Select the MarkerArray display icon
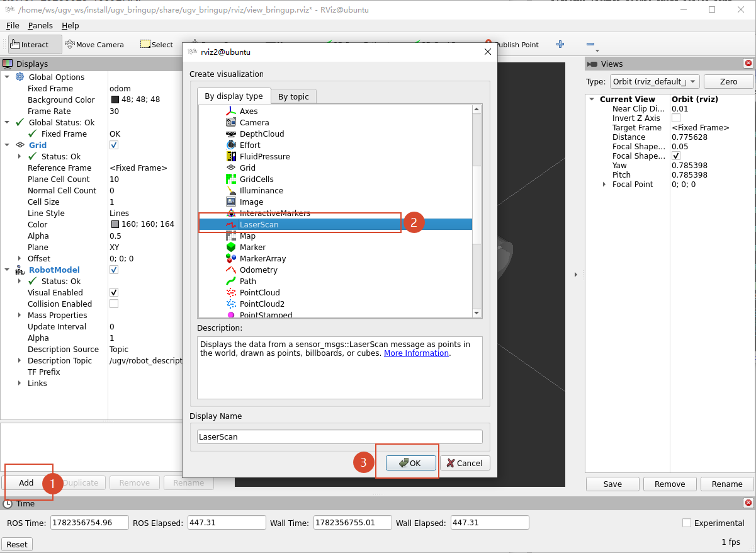The height and width of the screenshot is (553, 756). tap(231, 258)
